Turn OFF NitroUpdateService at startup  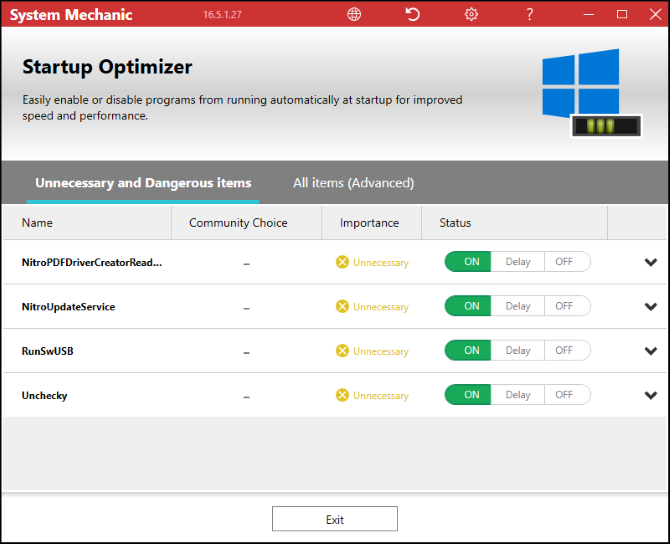567,306
